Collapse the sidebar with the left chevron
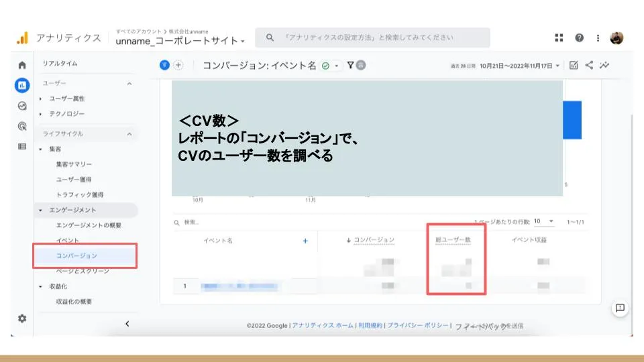644x362 pixels. pyautogui.click(x=127, y=324)
